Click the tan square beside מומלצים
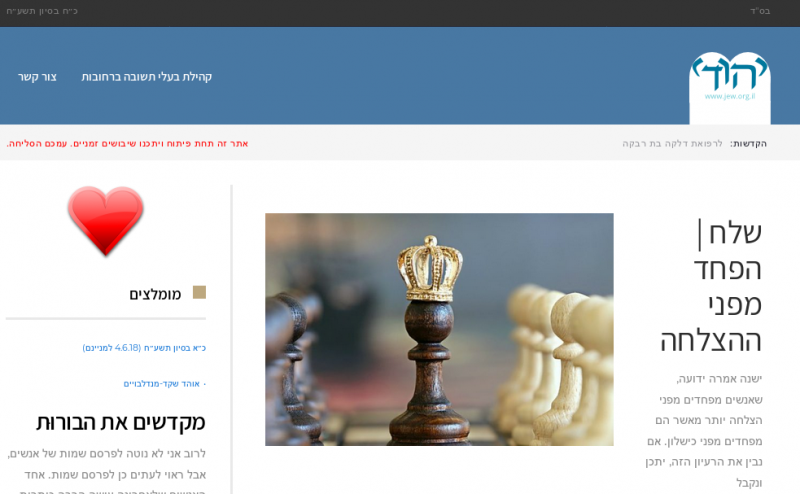 click(199, 292)
